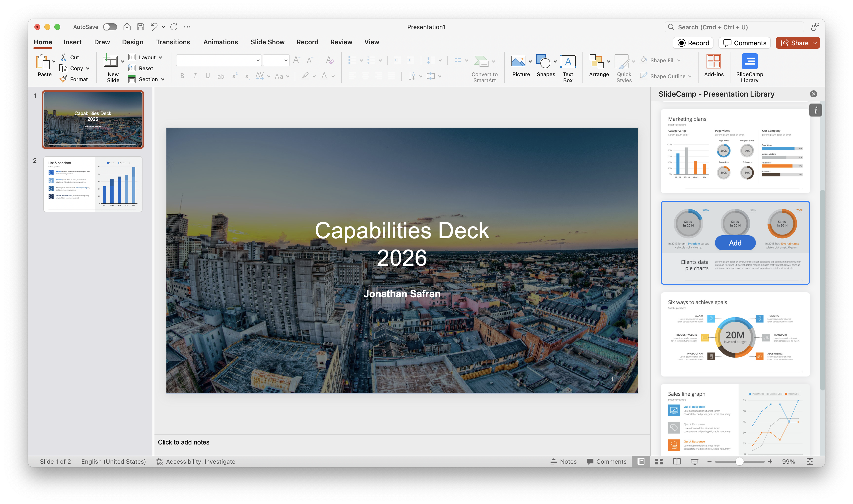The image size is (853, 504).
Task: Switch to the Design tab
Action: 133,42
